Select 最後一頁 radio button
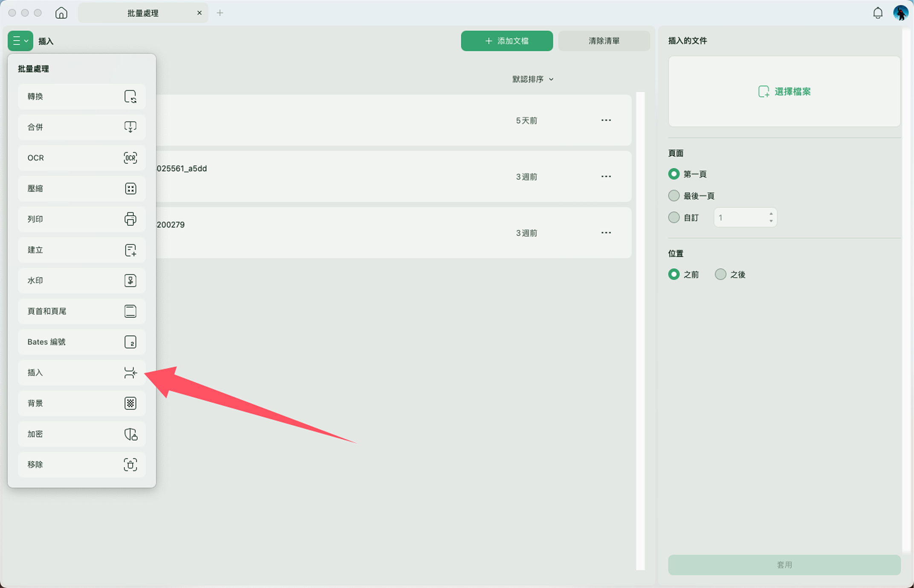Screen dimensions: 914x588 point(674,196)
